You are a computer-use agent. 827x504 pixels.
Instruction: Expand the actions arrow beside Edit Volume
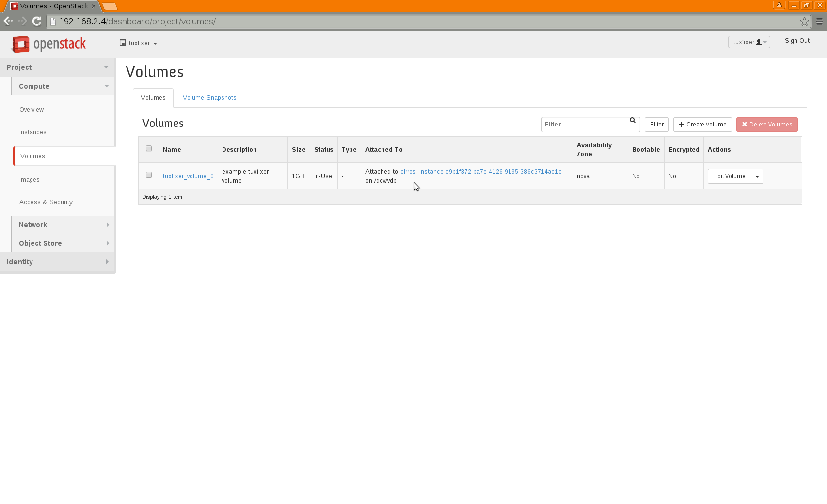tap(757, 176)
